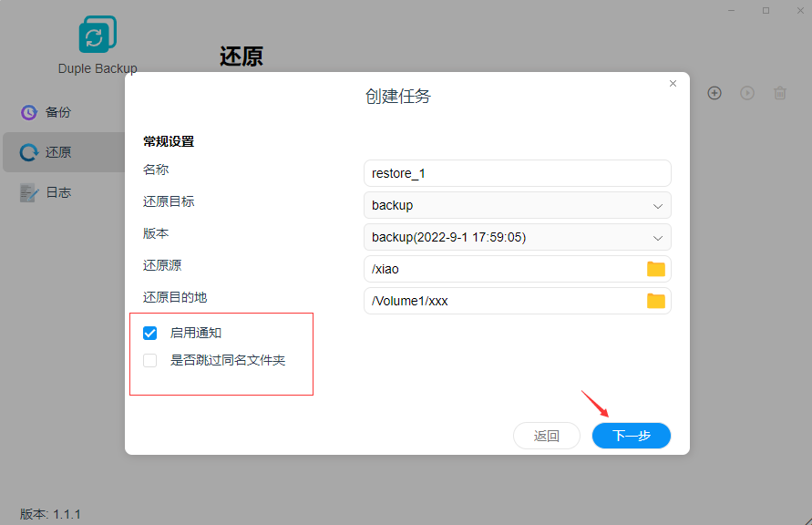The width and height of the screenshot is (812, 525).
Task: Select the 还原 sidebar tab
Action: coord(58,152)
